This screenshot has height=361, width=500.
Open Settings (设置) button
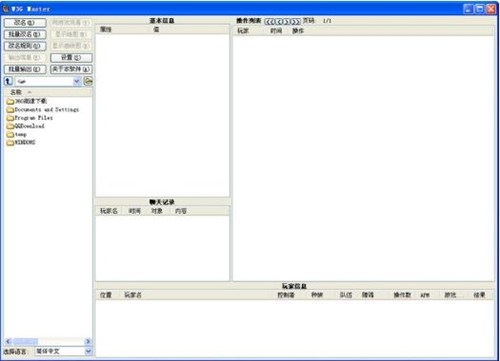pos(71,58)
